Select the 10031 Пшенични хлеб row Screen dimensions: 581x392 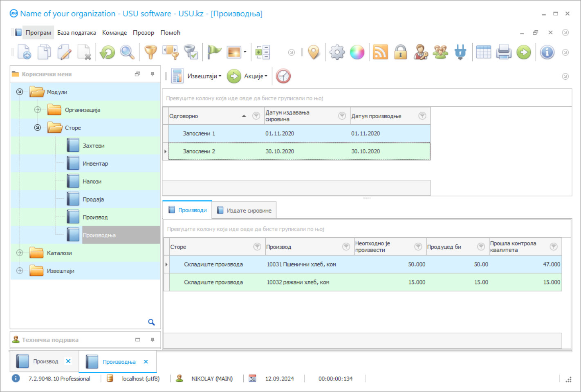click(x=365, y=264)
